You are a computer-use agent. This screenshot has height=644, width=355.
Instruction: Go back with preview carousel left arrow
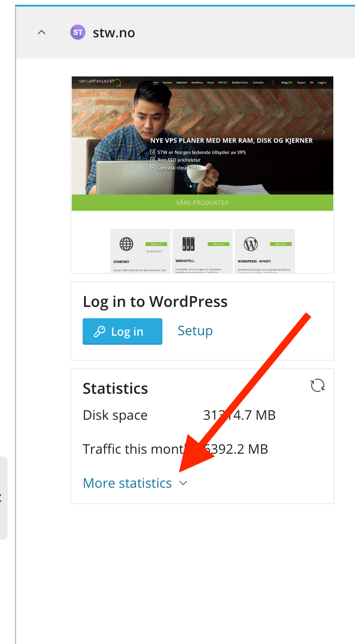pyautogui.click(x=82, y=133)
